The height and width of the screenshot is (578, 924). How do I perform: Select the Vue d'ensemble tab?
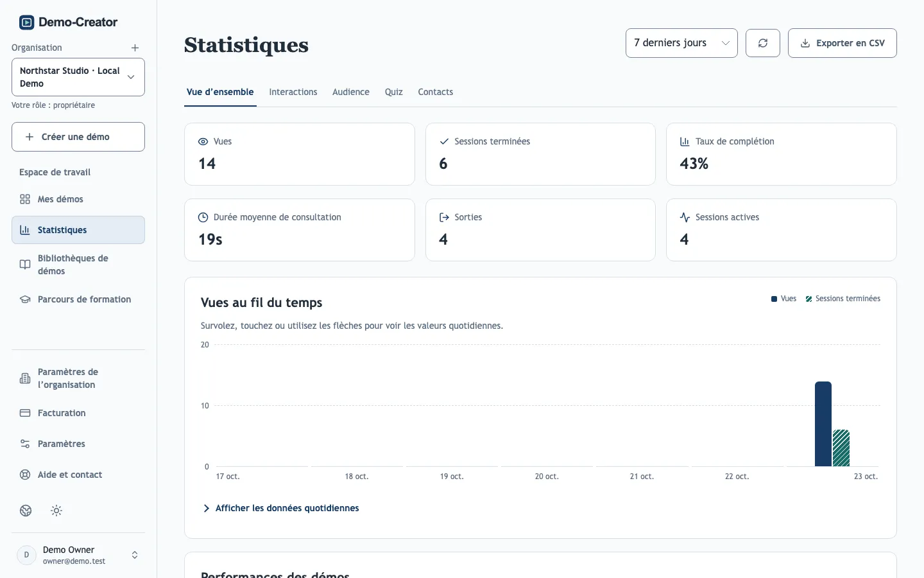point(220,92)
